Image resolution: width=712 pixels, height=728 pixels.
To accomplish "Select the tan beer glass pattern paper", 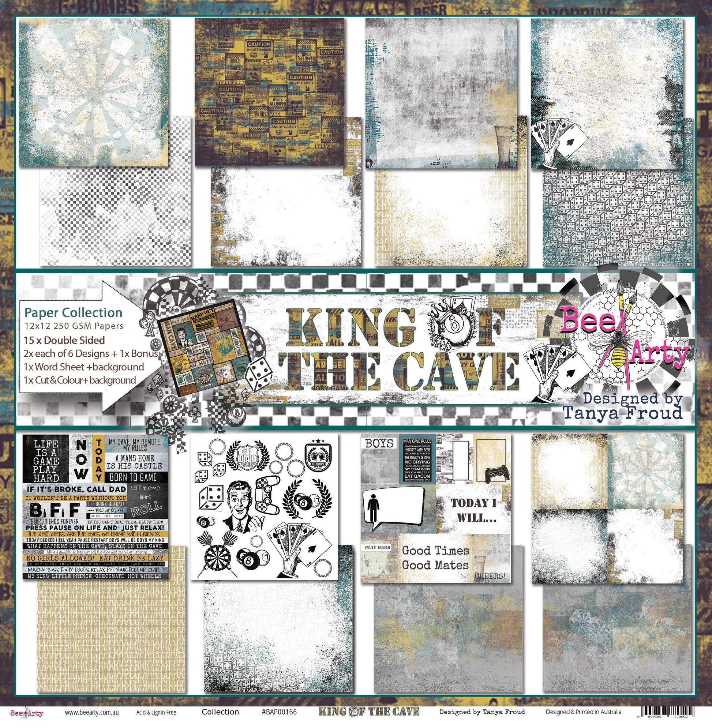I will (x=450, y=217).
